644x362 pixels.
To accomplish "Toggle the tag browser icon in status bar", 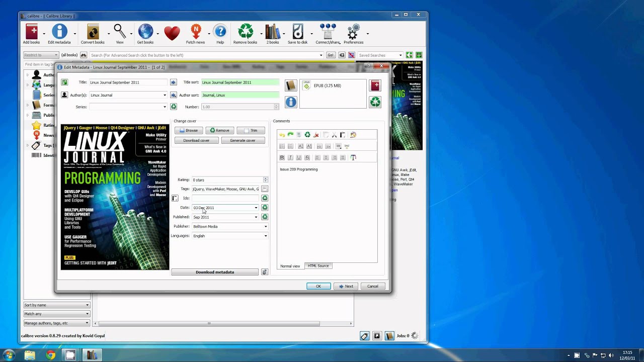I will point(365,336).
